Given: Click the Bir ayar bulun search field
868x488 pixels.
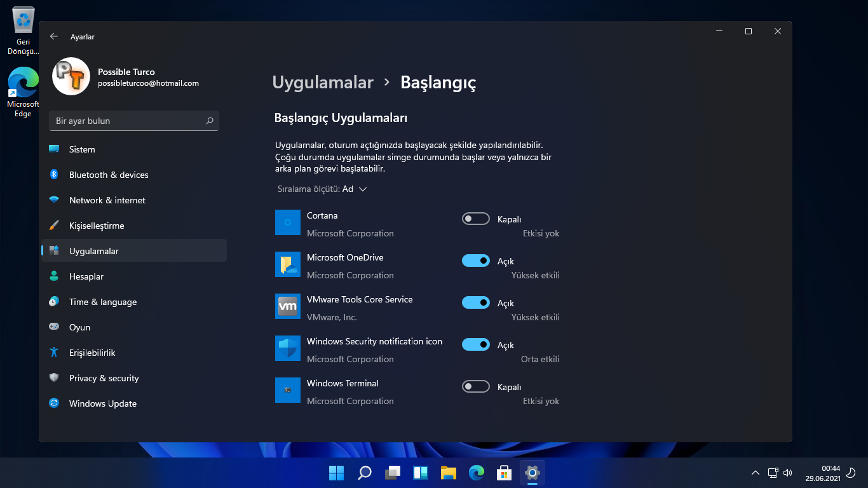Looking at the screenshot, I should click(134, 121).
